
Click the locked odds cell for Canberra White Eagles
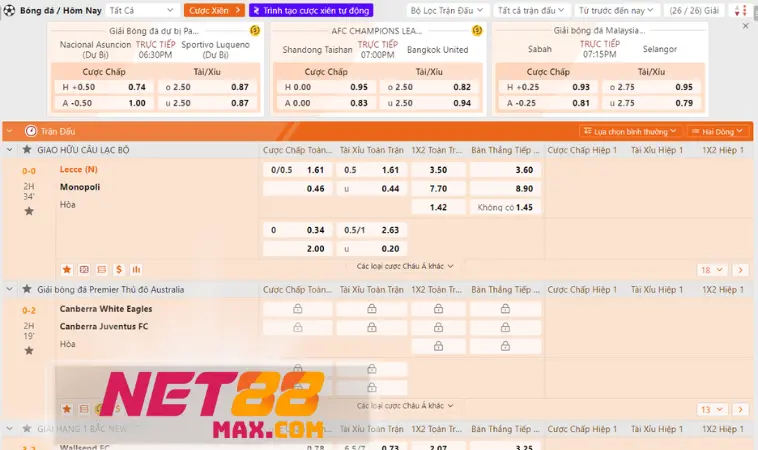(297, 309)
